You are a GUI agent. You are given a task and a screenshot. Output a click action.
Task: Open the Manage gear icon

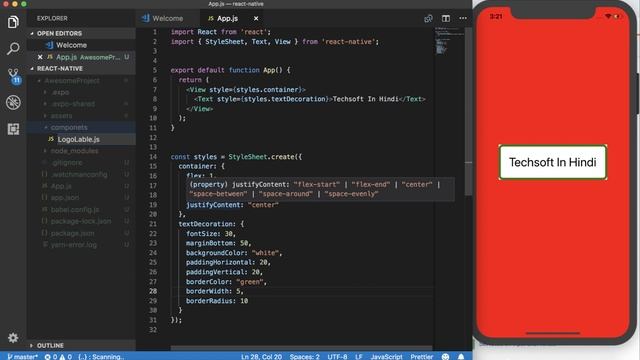click(13, 338)
